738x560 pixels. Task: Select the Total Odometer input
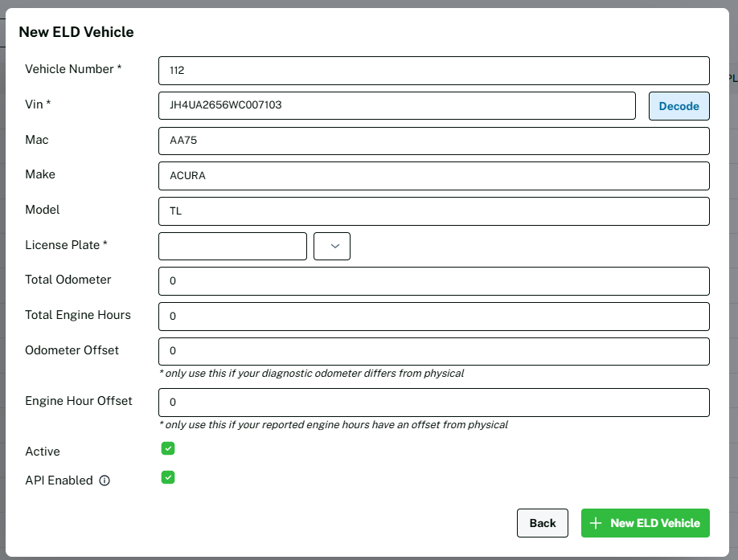click(x=434, y=281)
